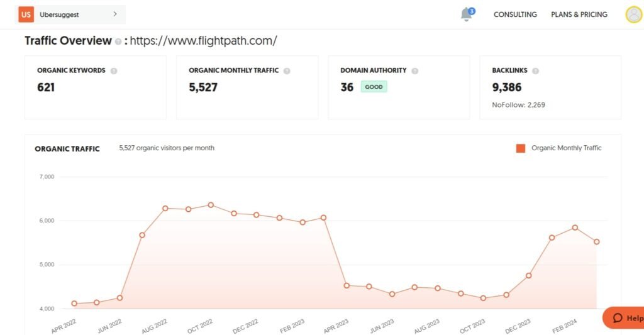Click the orange US project badge

pyautogui.click(x=26, y=14)
